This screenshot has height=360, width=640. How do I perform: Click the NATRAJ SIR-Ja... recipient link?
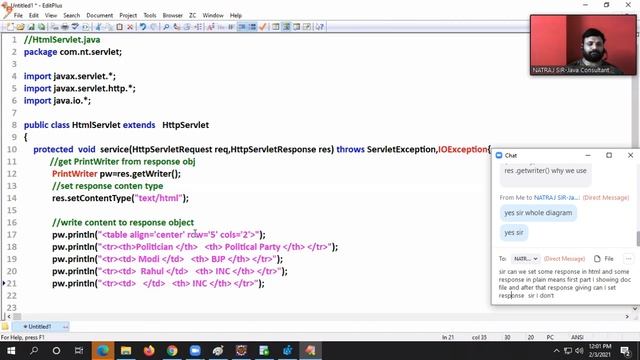coord(557,198)
